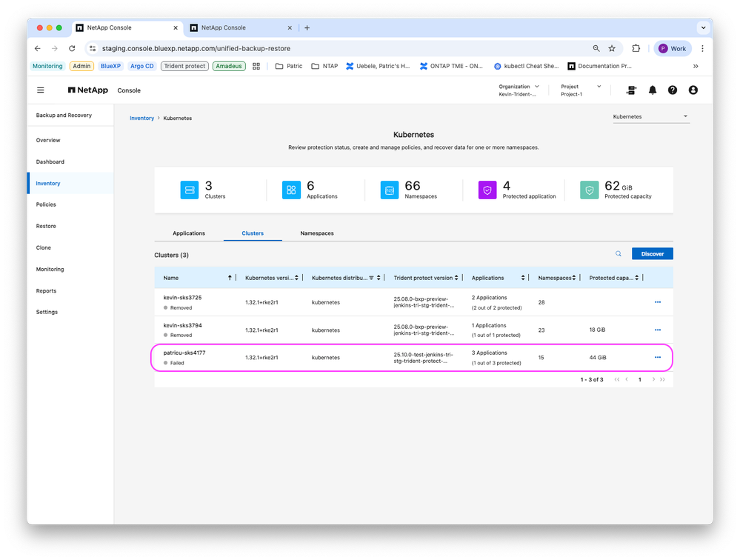This screenshot has height=560, width=740.
Task: Open Policies in the sidebar
Action: tap(46, 204)
